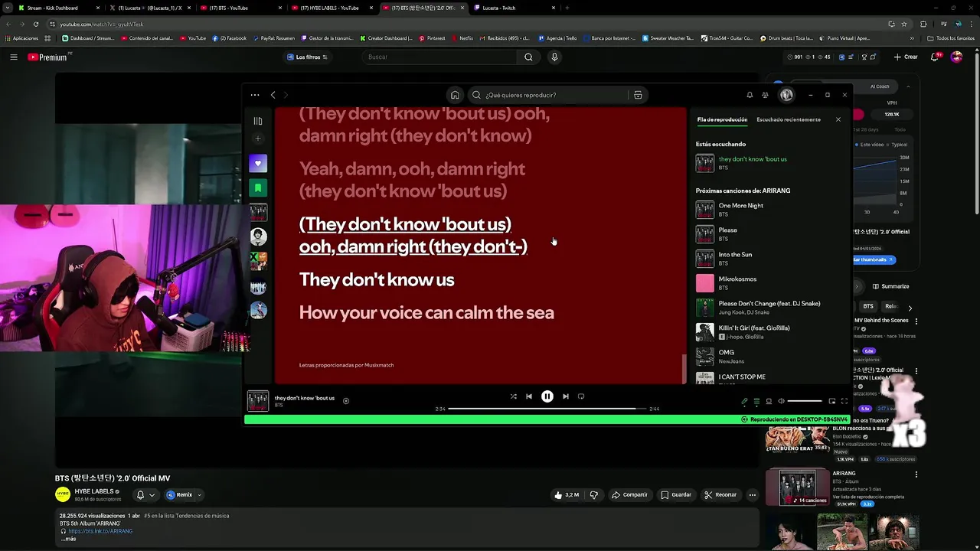This screenshot has width=980, height=551.
Task: Start YouTube voice search microphone
Action: (x=554, y=57)
